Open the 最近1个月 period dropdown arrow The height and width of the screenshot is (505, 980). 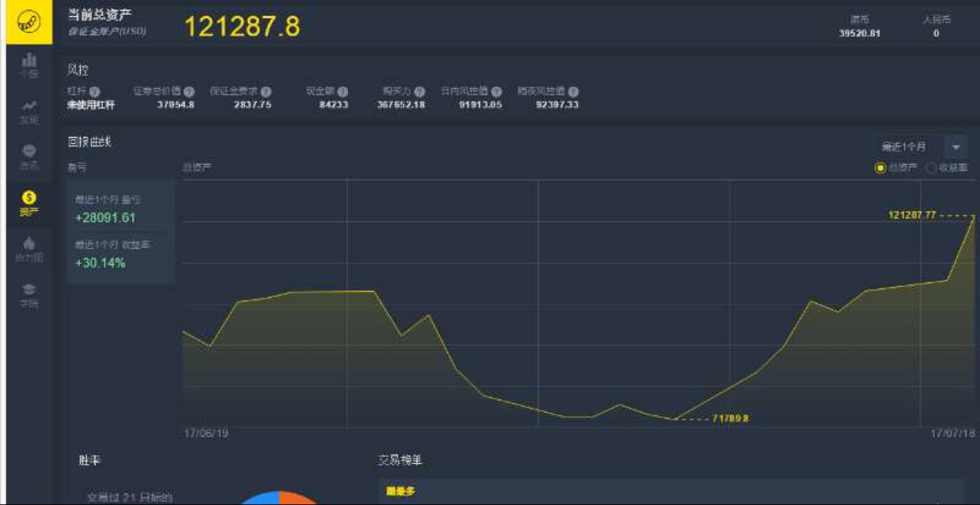(x=955, y=147)
